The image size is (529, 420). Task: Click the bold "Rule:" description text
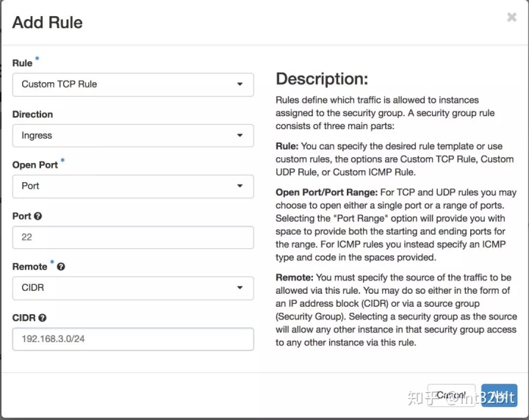tap(287, 146)
